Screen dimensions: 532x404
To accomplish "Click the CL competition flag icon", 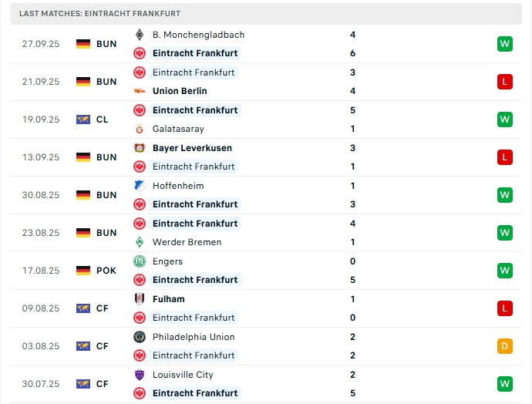I will (83, 120).
